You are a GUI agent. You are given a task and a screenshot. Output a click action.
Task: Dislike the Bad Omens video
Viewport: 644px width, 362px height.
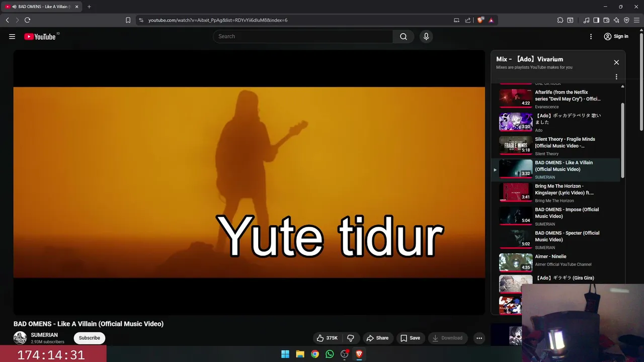[351, 338]
